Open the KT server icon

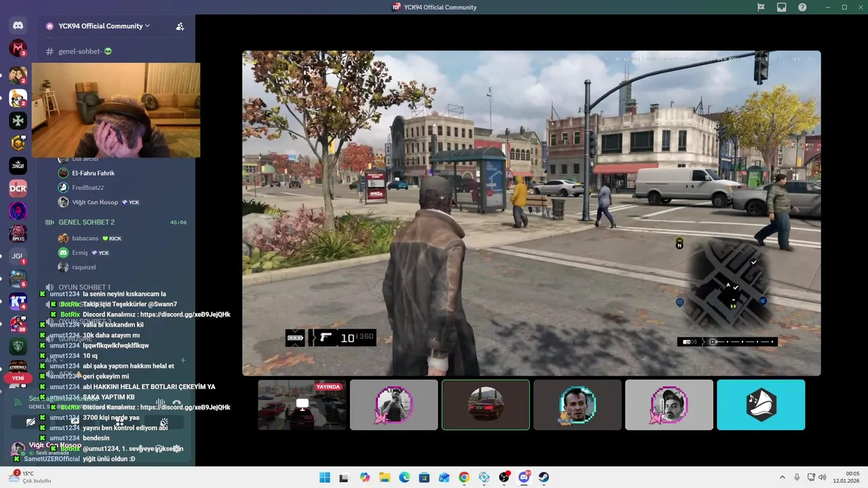tap(18, 302)
